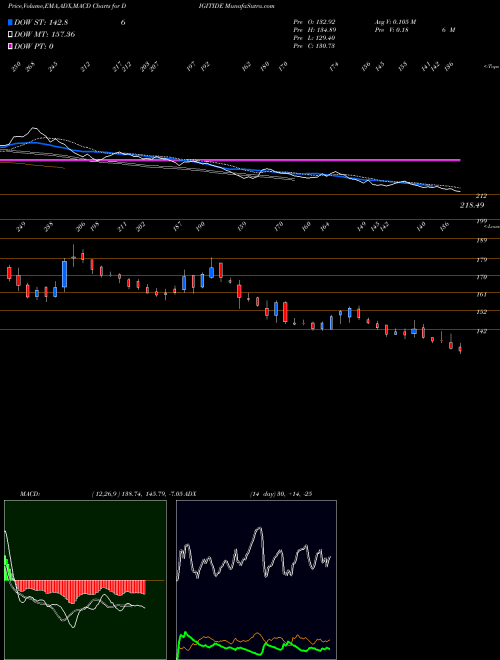
Task: Select the 'DOW ST: 142.8' legend text
Action: pos(41,22)
